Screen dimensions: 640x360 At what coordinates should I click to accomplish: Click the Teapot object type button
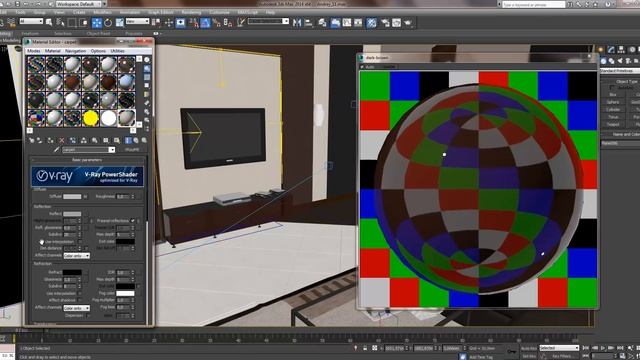click(613, 124)
